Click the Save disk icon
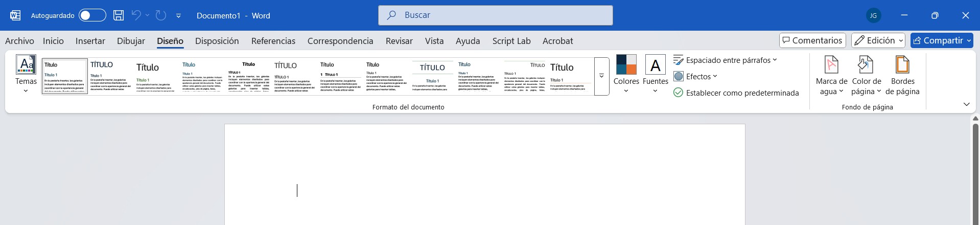 tap(119, 15)
